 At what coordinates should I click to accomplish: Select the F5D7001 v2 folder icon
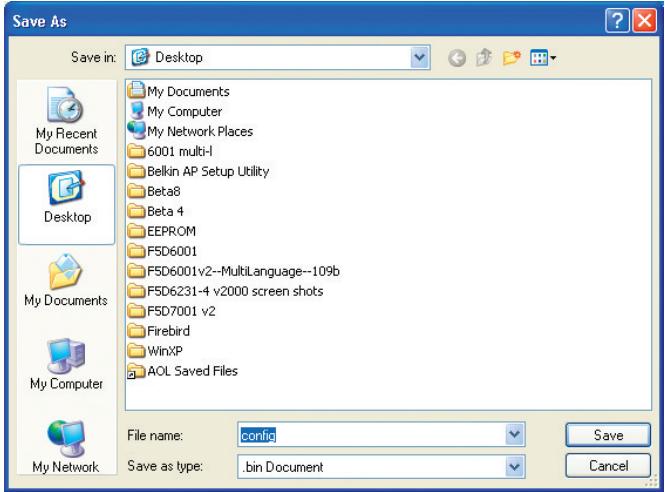tap(137, 311)
